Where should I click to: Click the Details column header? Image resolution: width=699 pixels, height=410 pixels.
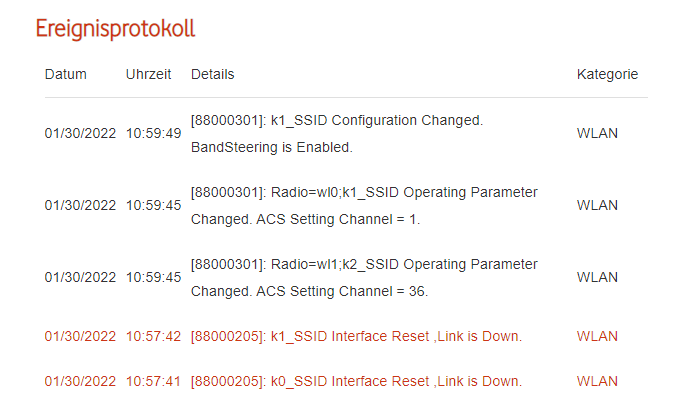pos(212,74)
